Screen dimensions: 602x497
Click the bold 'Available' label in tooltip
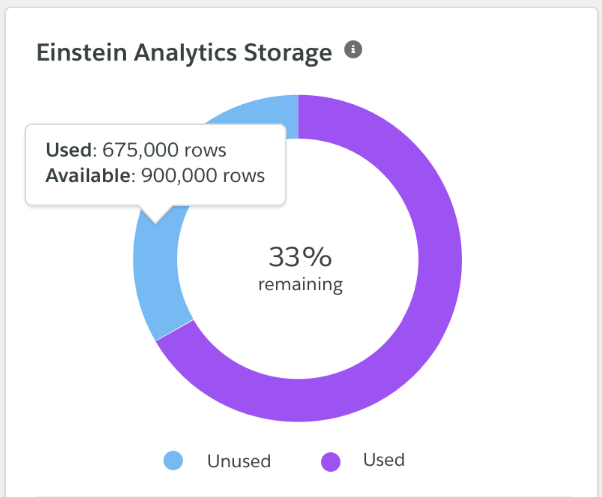(x=89, y=175)
